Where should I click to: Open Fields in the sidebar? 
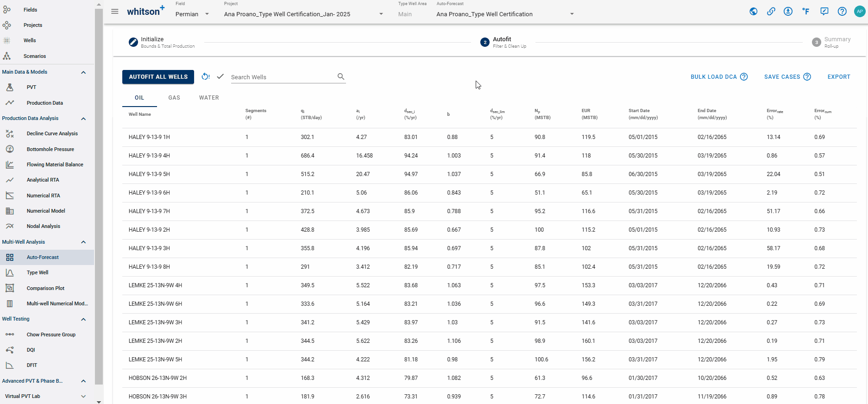tap(46, 10)
